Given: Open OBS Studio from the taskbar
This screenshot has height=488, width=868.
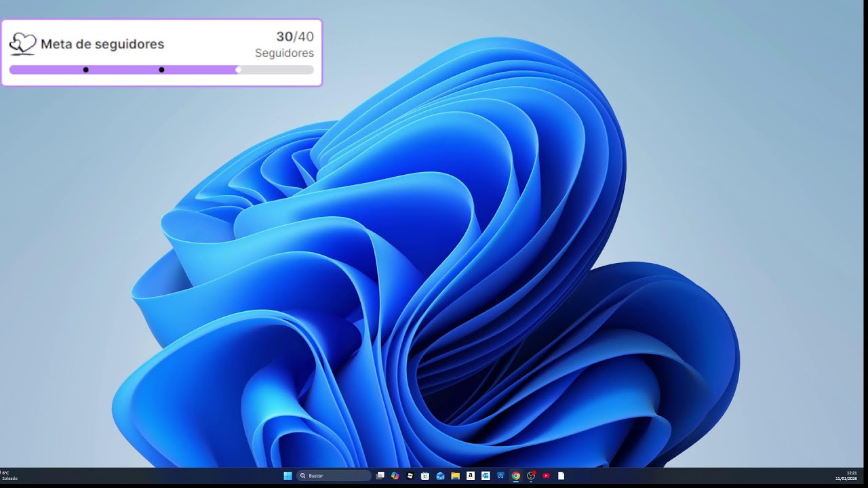Looking at the screenshot, I should point(531,476).
